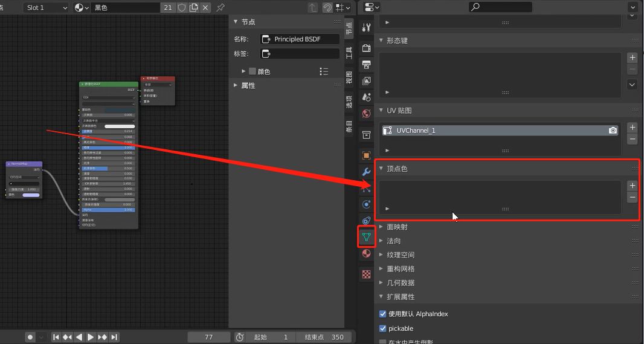Image resolution: width=644 pixels, height=344 pixels.
Task: Expand the 重构网格 panel
Action: tap(381, 269)
